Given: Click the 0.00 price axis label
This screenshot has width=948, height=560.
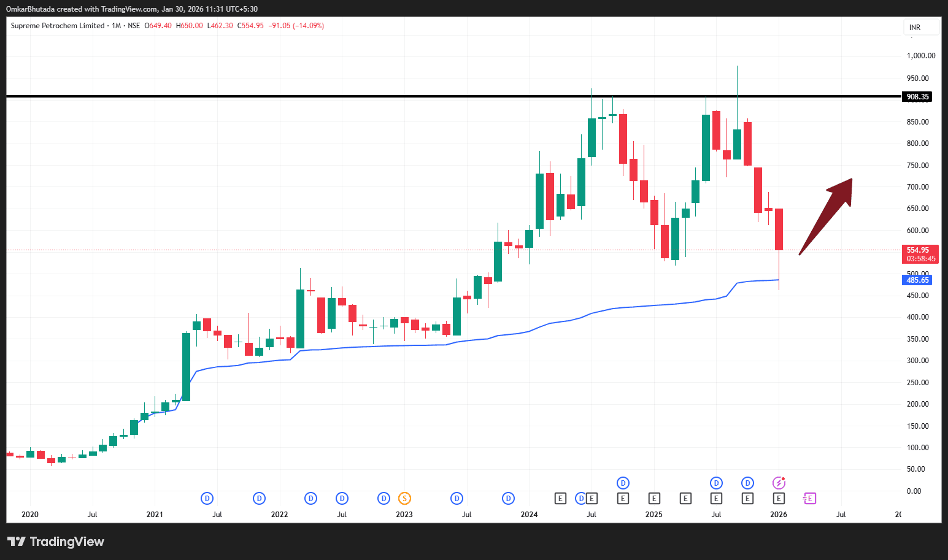Looking at the screenshot, I should (914, 491).
